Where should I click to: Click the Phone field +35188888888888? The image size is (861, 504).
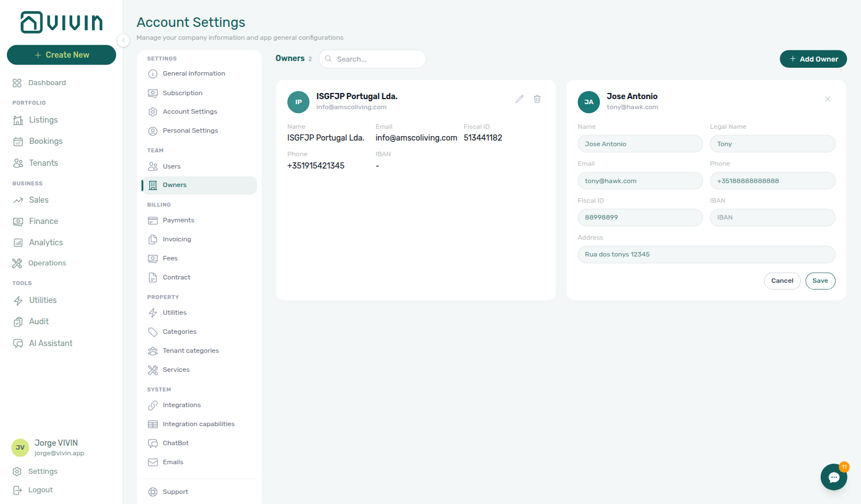coord(772,181)
